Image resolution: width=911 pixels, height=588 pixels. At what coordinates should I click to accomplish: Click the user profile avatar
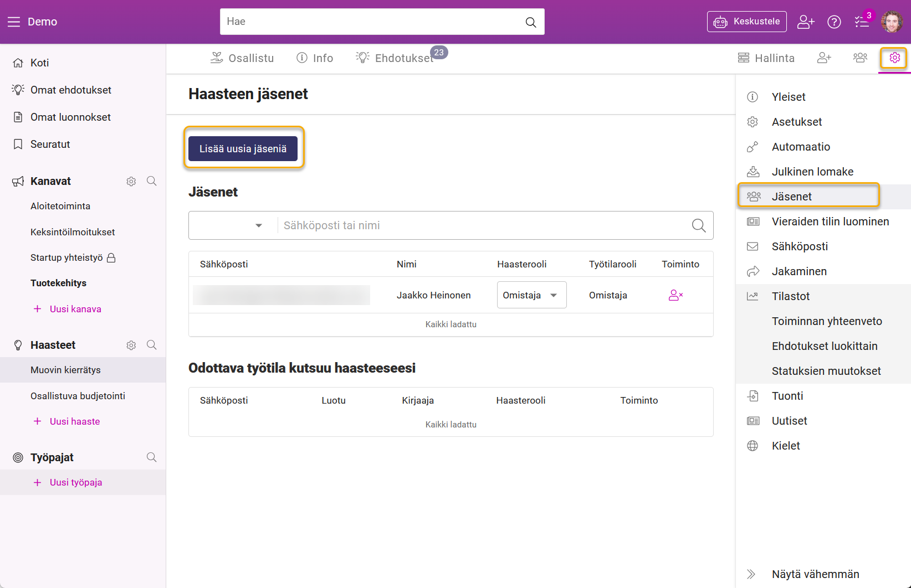[892, 22]
